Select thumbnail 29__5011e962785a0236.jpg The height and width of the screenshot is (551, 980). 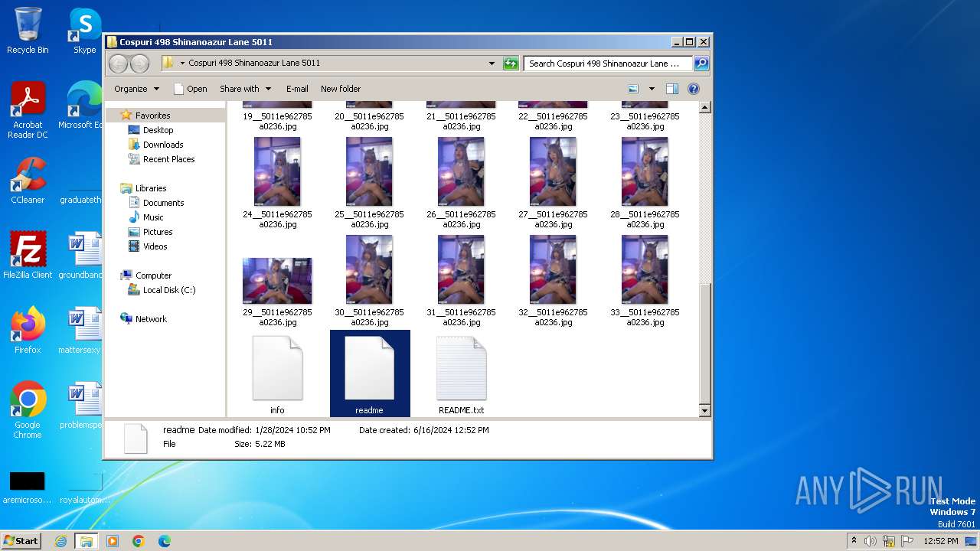pyautogui.click(x=277, y=281)
